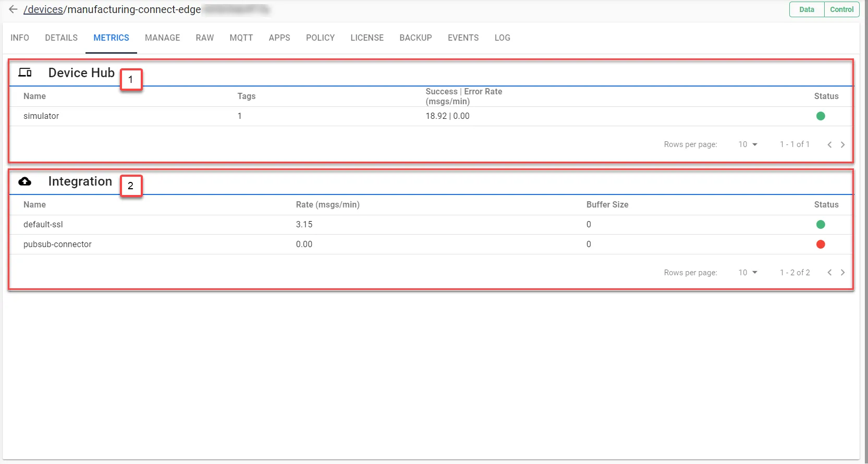
Task: Open Integration rows per page dropdown
Action: pos(748,273)
